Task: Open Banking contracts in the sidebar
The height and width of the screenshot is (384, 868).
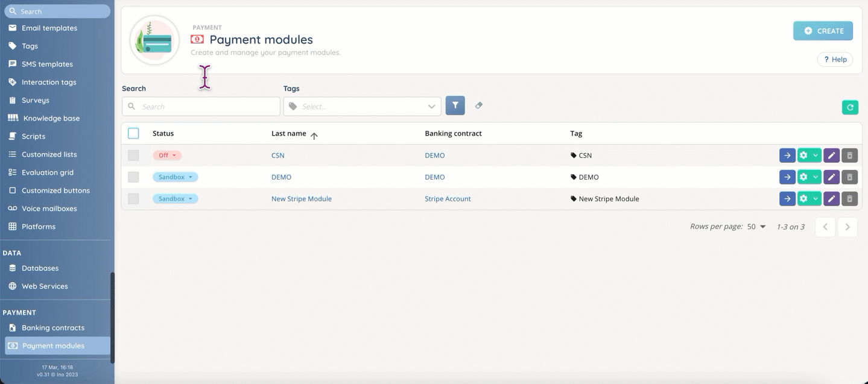Action: coord(53,328)
